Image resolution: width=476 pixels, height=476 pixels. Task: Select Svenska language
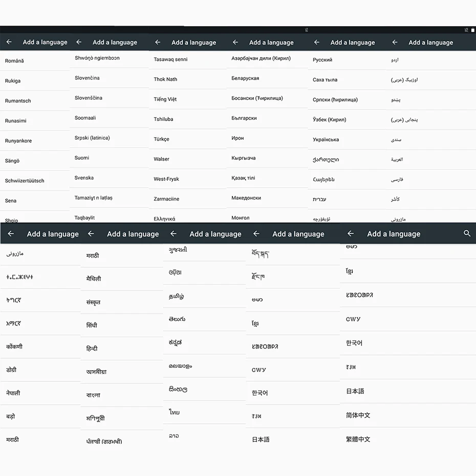click(x=84, y=178)
